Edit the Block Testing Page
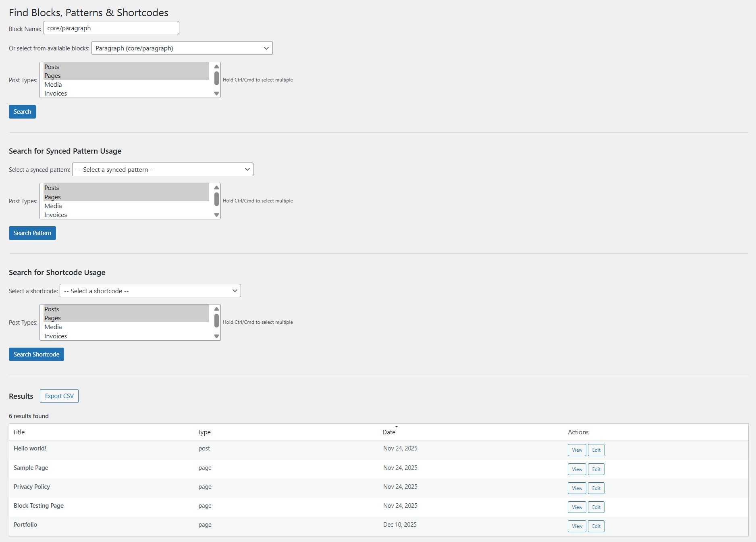Screen dimensions: 756x542 [x=596, y=507]
